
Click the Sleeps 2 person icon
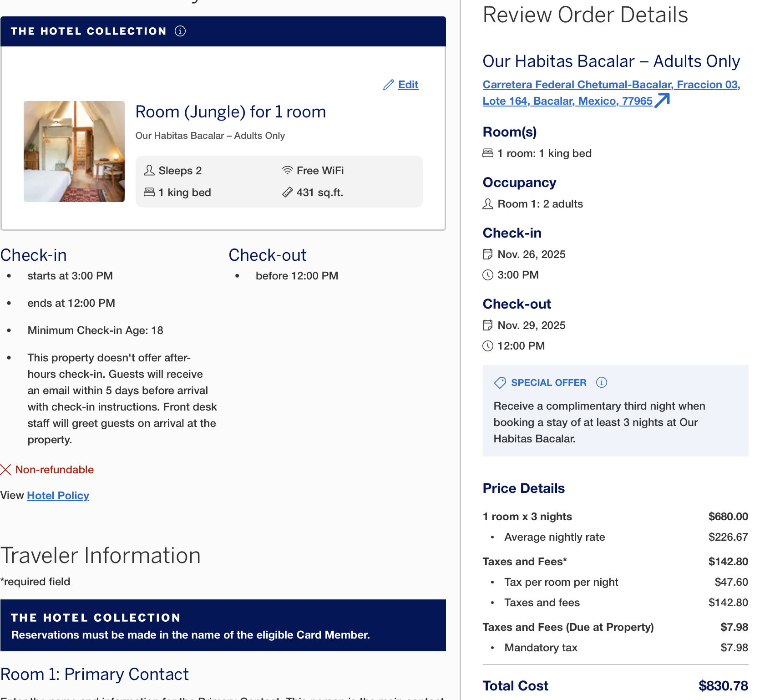149,171
